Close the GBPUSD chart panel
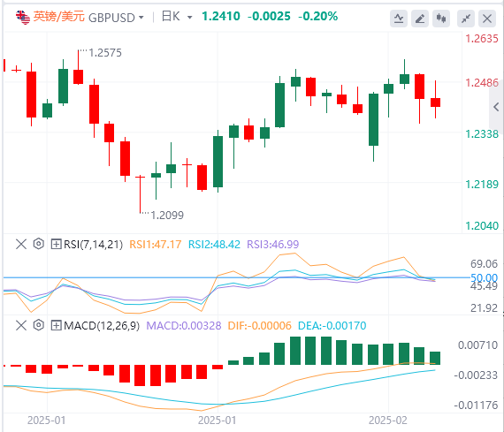Screen dimensions: 504x432 coord(487,19)
